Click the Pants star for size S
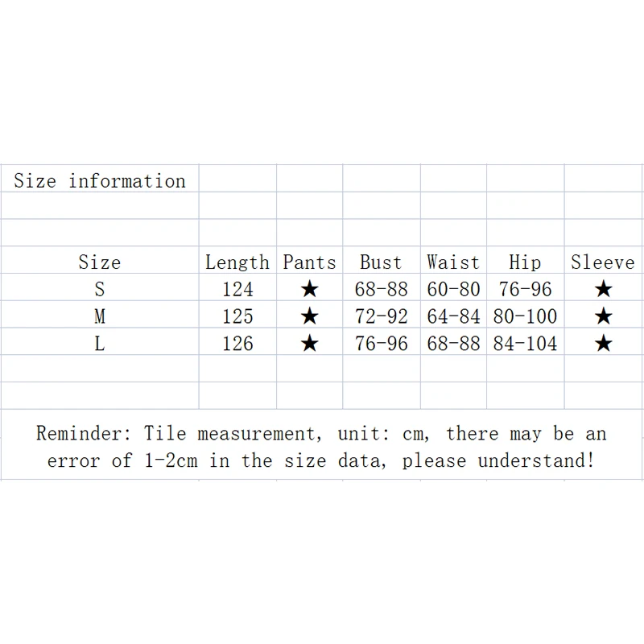 tap(309, 290)
